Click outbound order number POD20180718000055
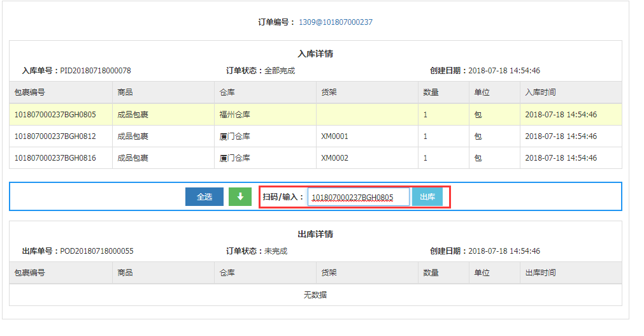The height and width of the screenshot is (336, 644). coord(96,251)
